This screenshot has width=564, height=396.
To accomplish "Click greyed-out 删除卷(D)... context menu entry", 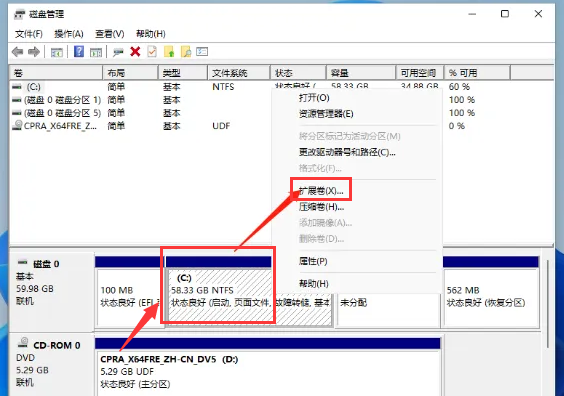I will [321, 238].
